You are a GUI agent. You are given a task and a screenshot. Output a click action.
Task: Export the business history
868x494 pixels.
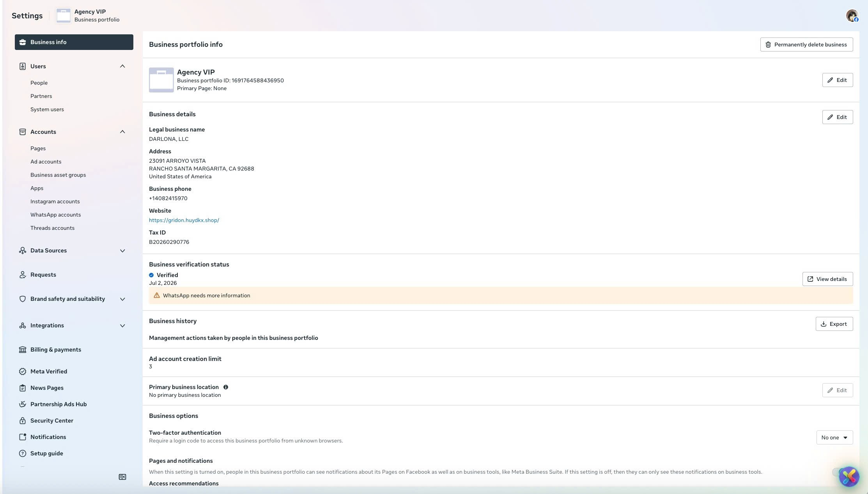(x=834, y=324)
